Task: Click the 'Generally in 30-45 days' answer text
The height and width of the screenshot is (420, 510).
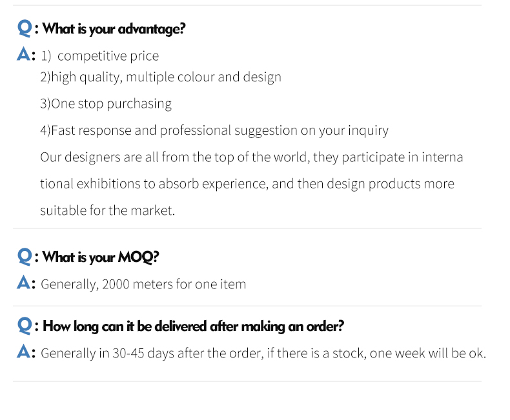Action: 263,354
